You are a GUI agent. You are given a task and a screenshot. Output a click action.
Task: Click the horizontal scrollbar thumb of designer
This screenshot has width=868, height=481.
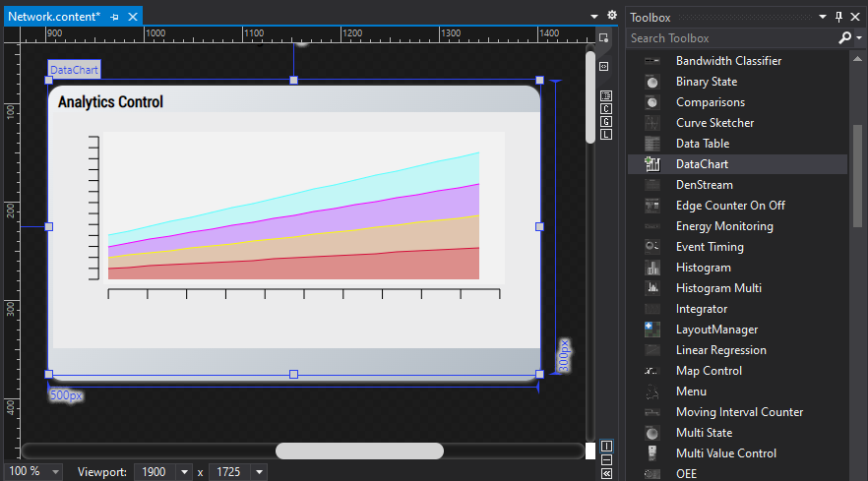point(359,451)
